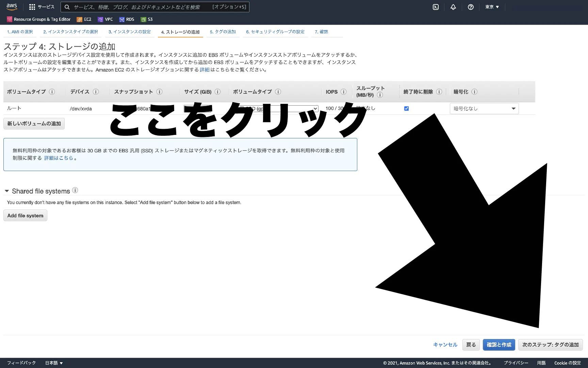Image resolution: width=588 pixels, height=368 pixels.
Task: Click info icon next to 終了時に削除
Action: click(439, 92)
